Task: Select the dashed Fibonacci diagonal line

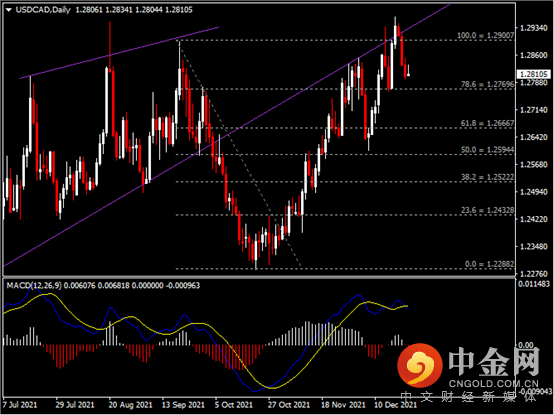Action: click(x=240, y=154)
